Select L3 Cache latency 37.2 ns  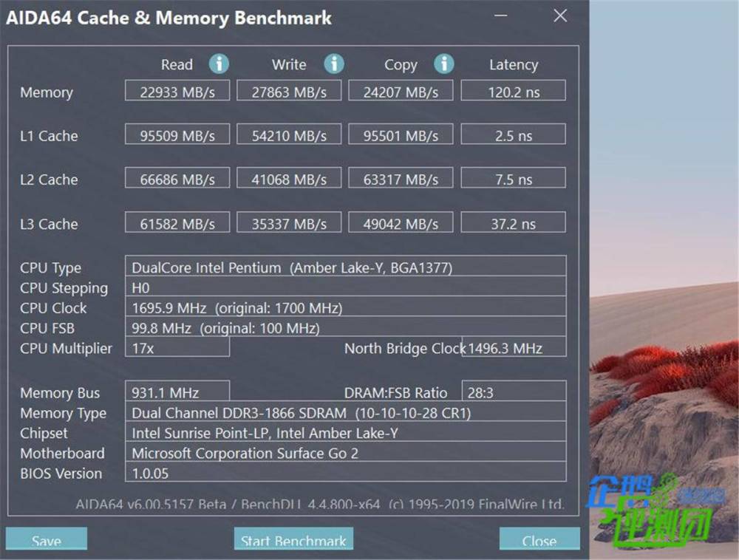(x=514, y=222)
